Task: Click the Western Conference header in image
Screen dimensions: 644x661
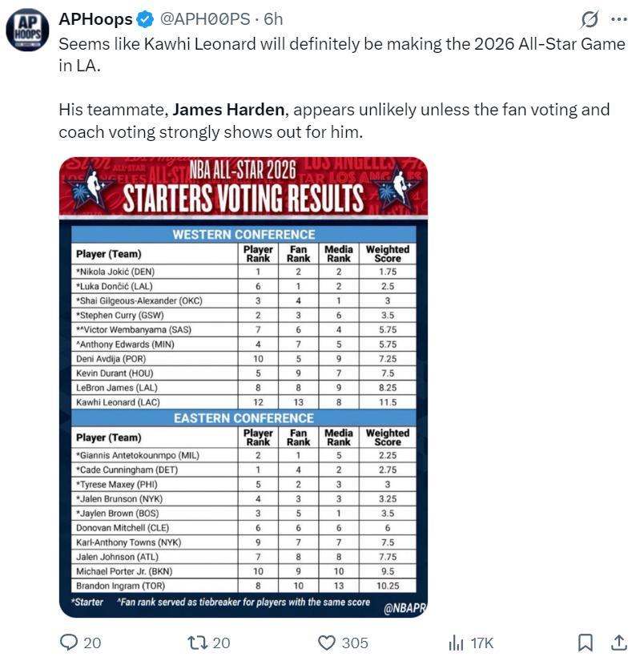Action: (243, 235)
